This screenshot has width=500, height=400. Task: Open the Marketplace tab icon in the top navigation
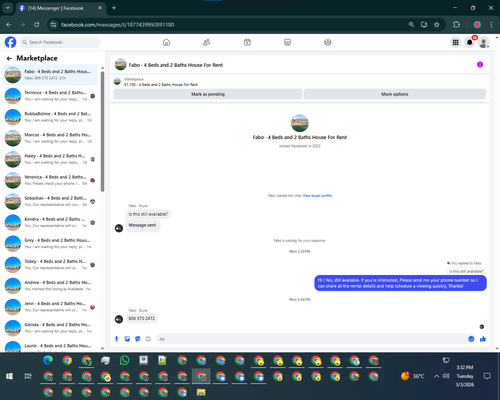point(287,42)
